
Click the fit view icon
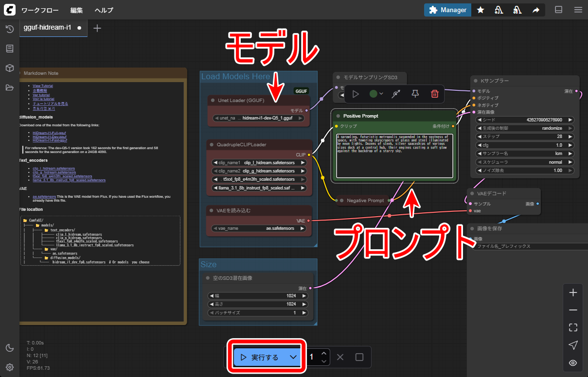point(573,327)
